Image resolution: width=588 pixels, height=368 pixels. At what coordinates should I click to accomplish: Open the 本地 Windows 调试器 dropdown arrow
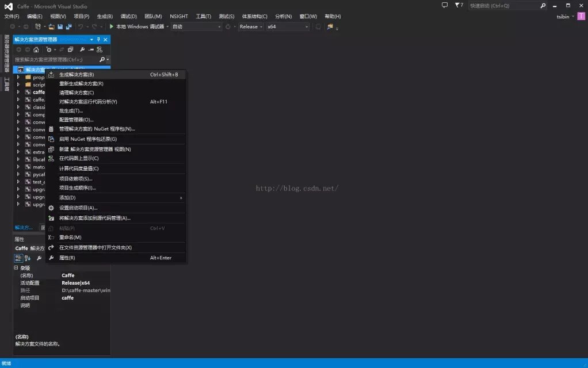click(167, 26)
